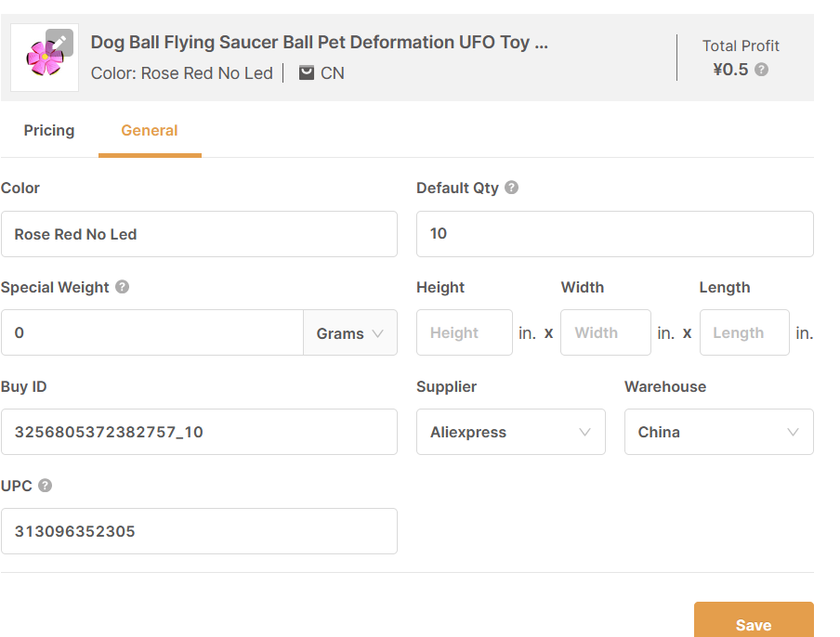The height and width of the screenshot is (637, 840).
Task: Click the Buy ID input field
Action: pyautogui.click(x=199, y=432)
